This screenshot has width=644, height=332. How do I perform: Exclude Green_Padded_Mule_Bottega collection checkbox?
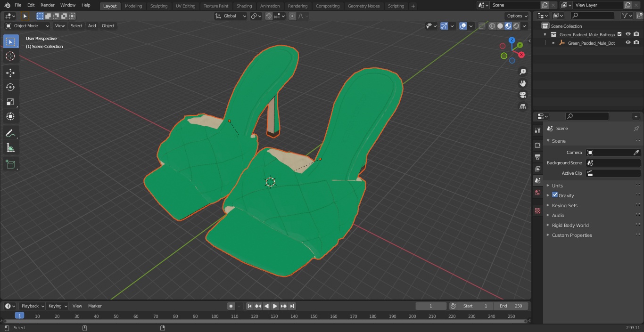coord(619,34)
